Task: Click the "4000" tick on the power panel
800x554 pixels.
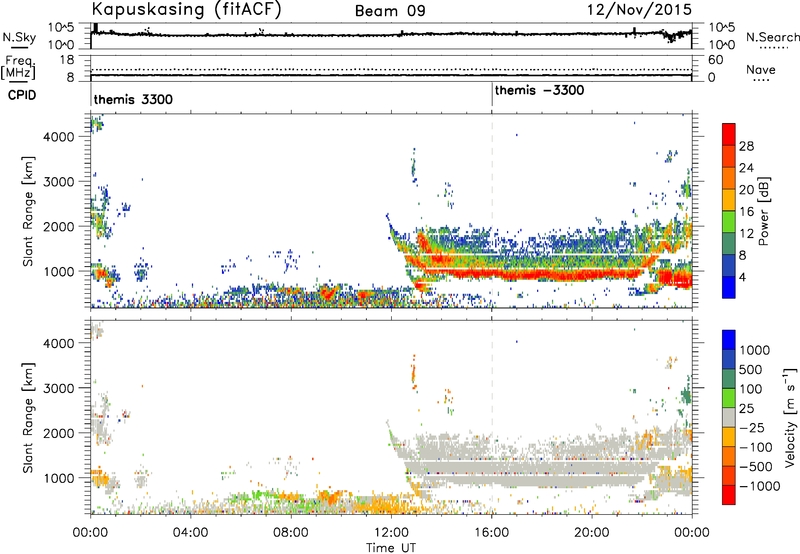Action: pos(59,137)
